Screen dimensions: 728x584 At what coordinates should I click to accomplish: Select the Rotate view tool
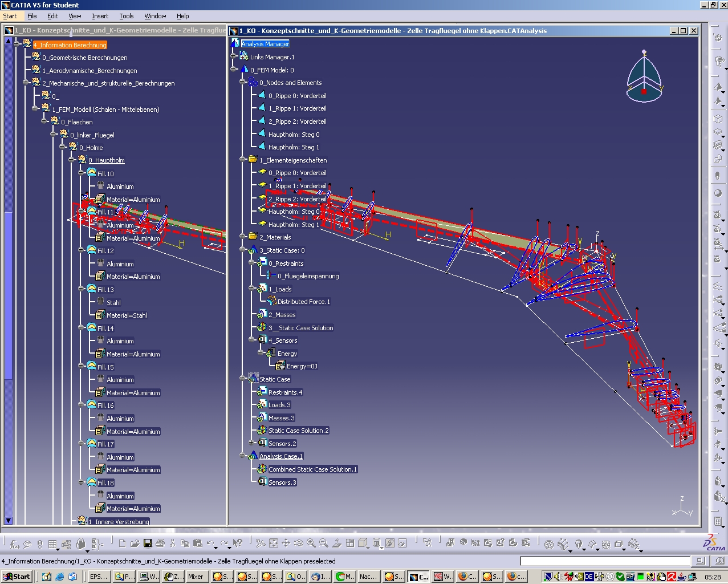(298, 544)
